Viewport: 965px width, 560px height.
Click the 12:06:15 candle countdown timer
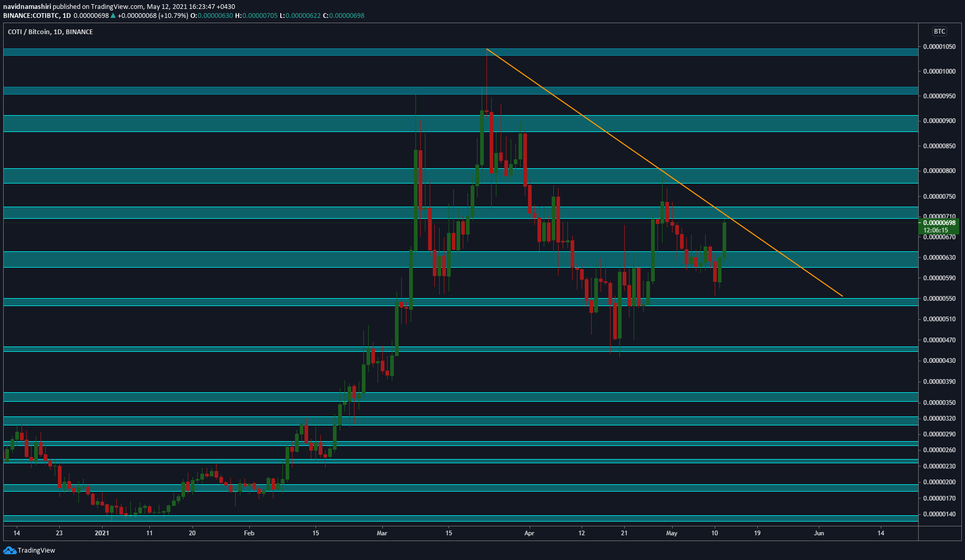936,230
